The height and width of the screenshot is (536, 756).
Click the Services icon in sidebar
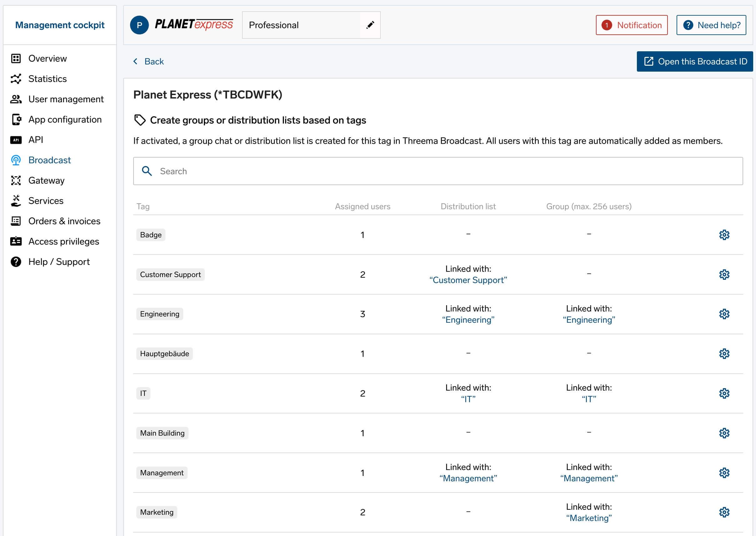click(16, 200)
